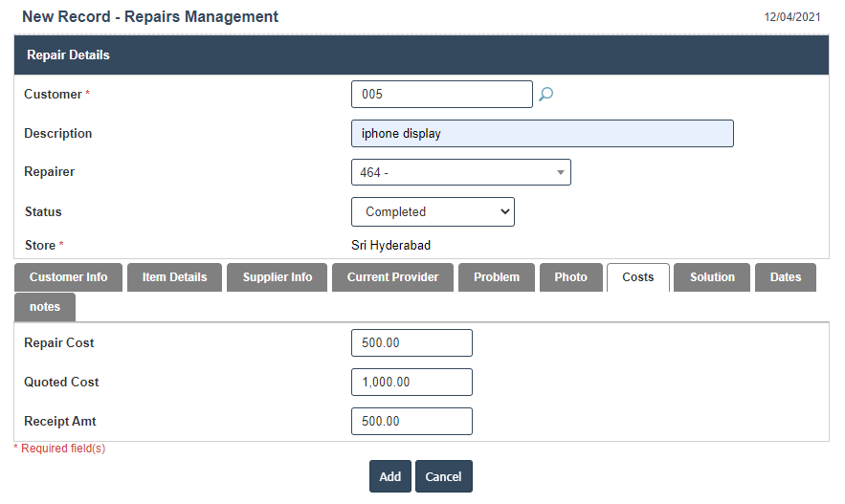The image size is (845, 504).
Task: Click the Add button
Action: pos(389,476)
